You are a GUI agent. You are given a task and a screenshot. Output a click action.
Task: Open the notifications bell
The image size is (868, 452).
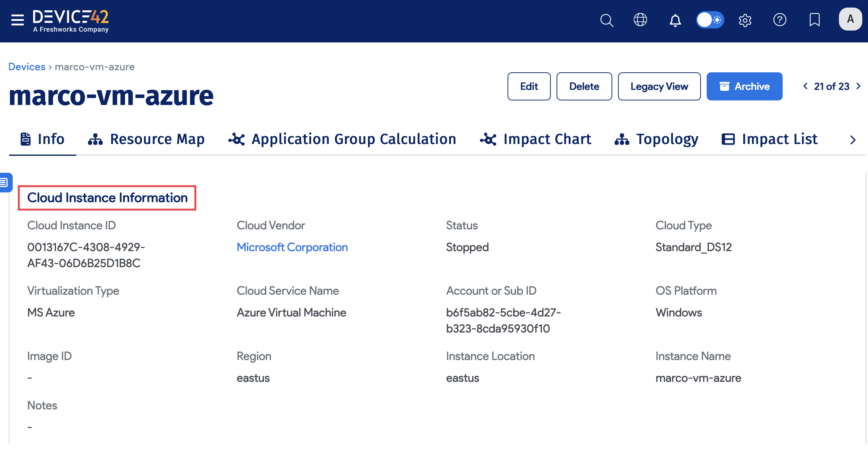[675, 20]
